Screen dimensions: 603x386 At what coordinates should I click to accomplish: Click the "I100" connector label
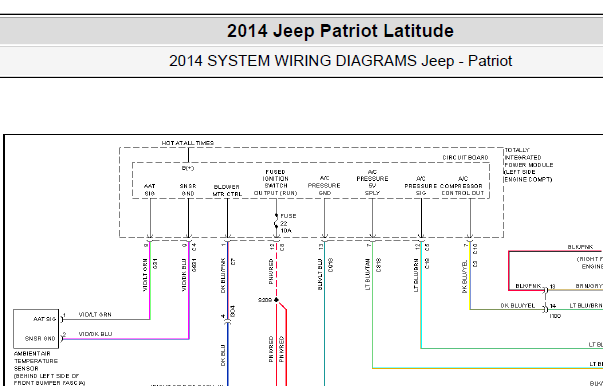(x=555, y=316)
